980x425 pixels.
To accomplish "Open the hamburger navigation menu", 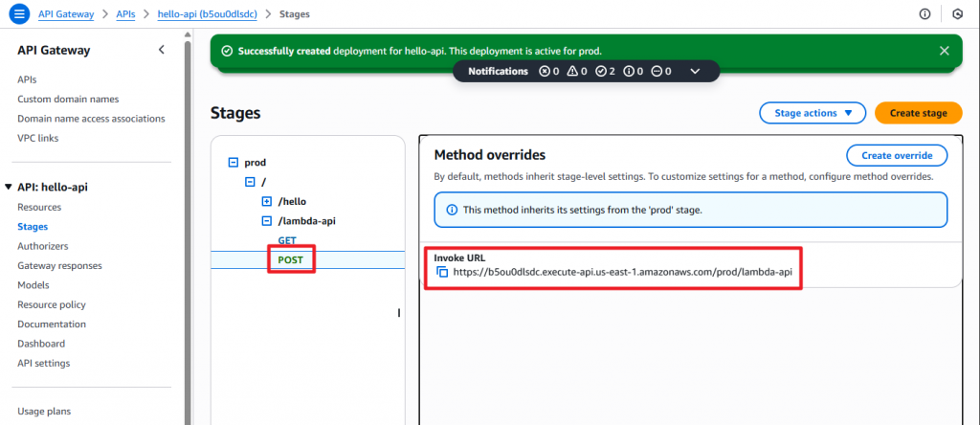I will (x=19, y=13).
